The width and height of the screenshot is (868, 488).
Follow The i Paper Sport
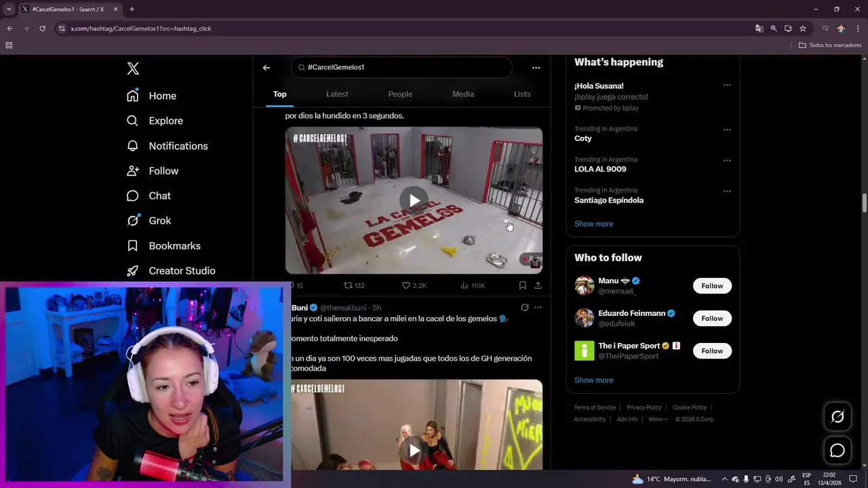[x=712, y=351]
